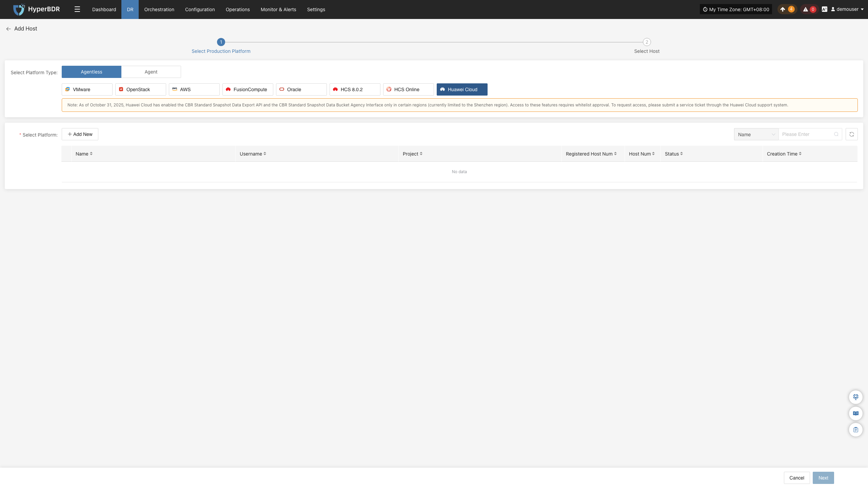Screen dimensions: 868x488
Task: Choose the HCS 8.0.2 platform
Action: tap(355, 89)
